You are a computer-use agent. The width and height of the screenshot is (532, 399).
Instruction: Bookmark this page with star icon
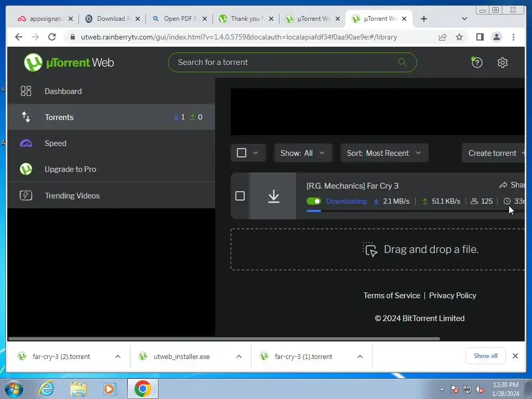[x=459, y=37]
